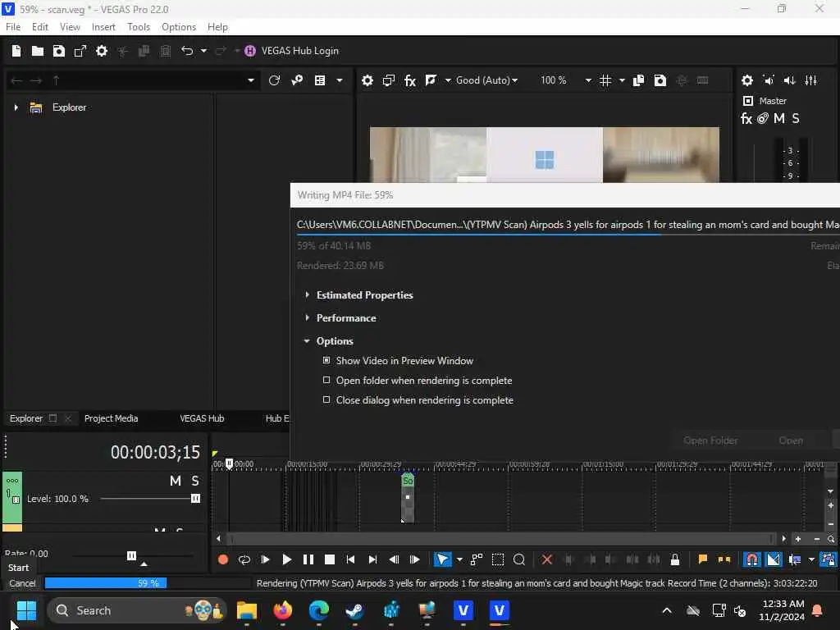Cancel the rendering in status bar
Image resolution: width=840 pixels, height=630 pixels.
click(22, 583)
